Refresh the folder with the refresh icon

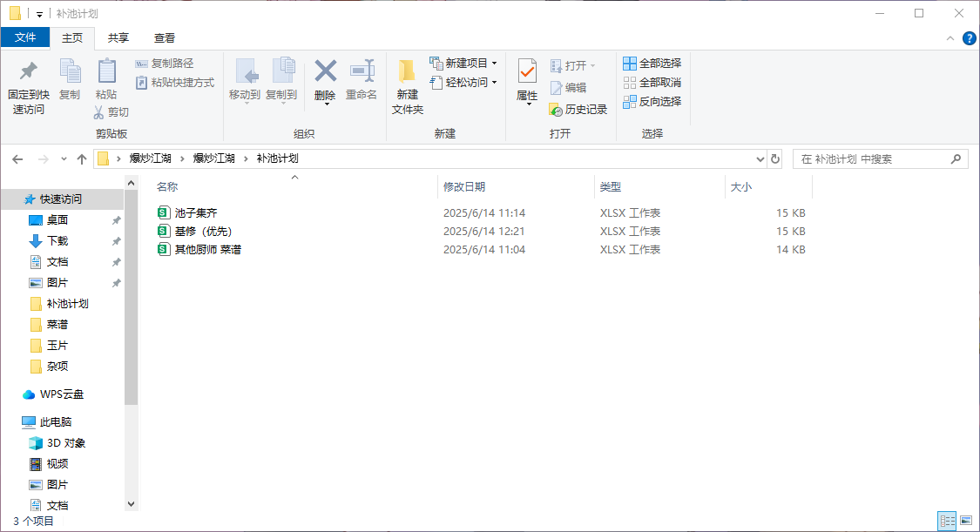tap(775, 159)
